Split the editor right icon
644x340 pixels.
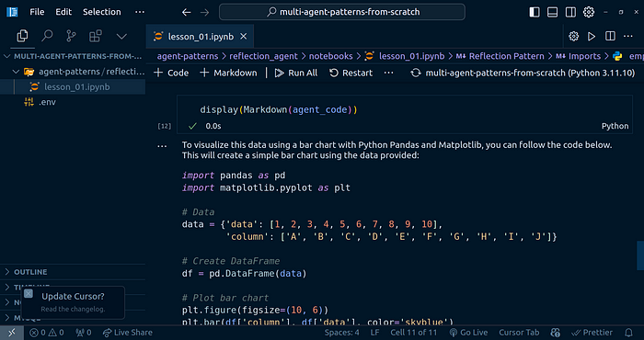point(610,37)
